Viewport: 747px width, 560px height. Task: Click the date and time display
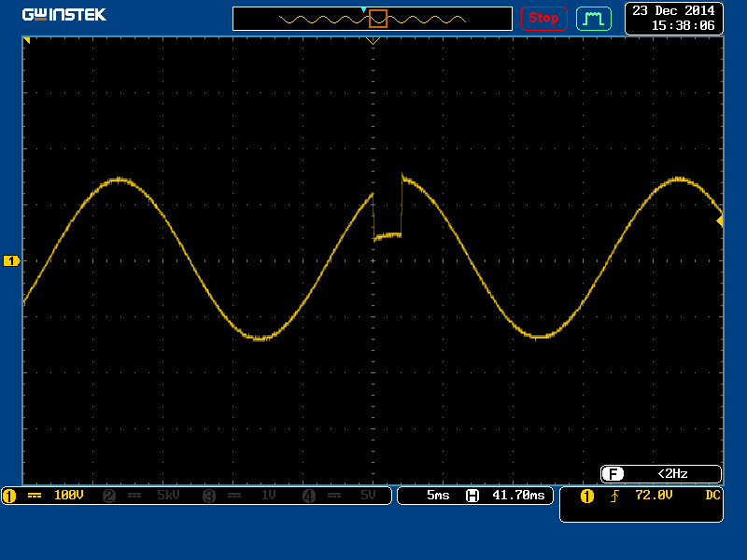pyautogui.click(x=673, y=19)
